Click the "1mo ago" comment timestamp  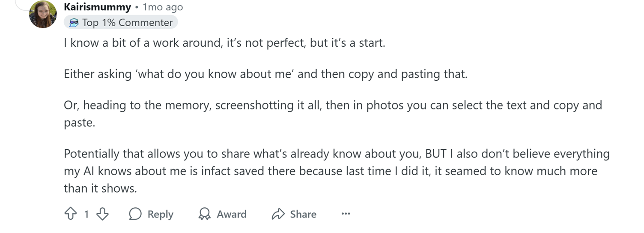(x=162, y=7)
